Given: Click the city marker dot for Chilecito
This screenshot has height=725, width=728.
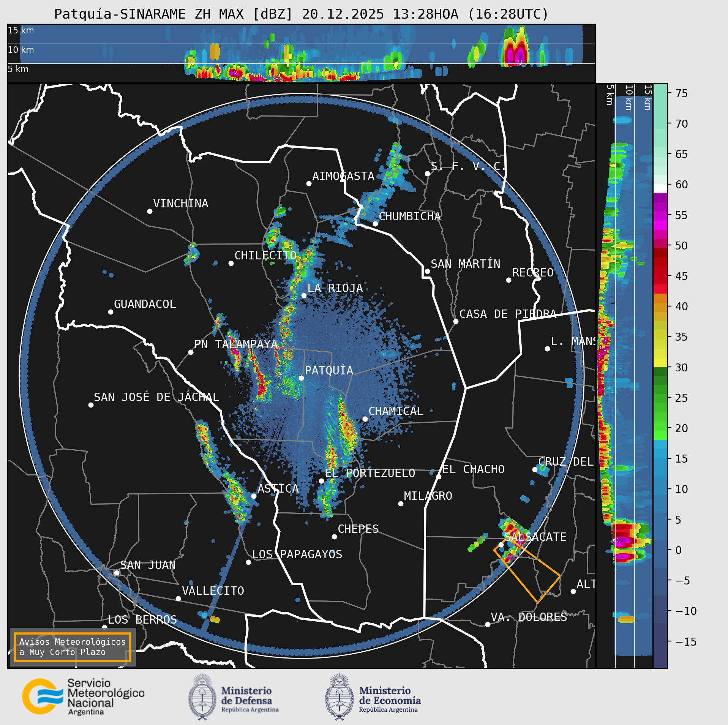Looking at the screenshot, I should coord(231,263).
